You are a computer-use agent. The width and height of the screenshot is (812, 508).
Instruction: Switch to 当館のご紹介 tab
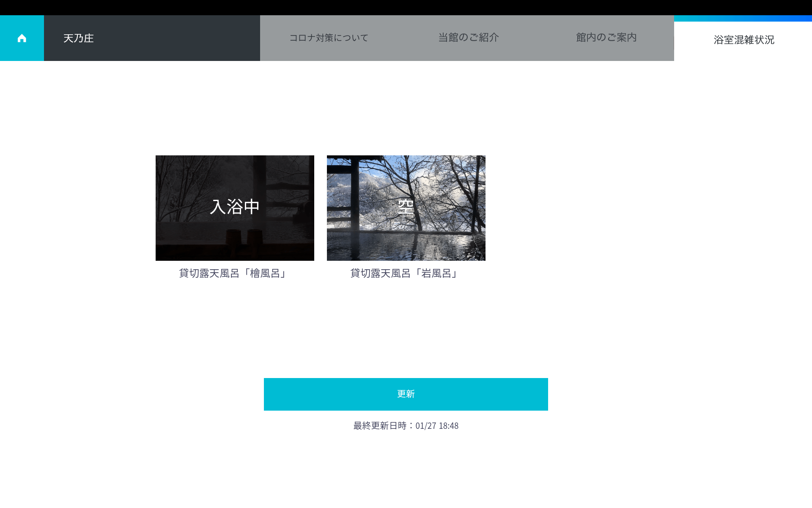tap(468, 38)
